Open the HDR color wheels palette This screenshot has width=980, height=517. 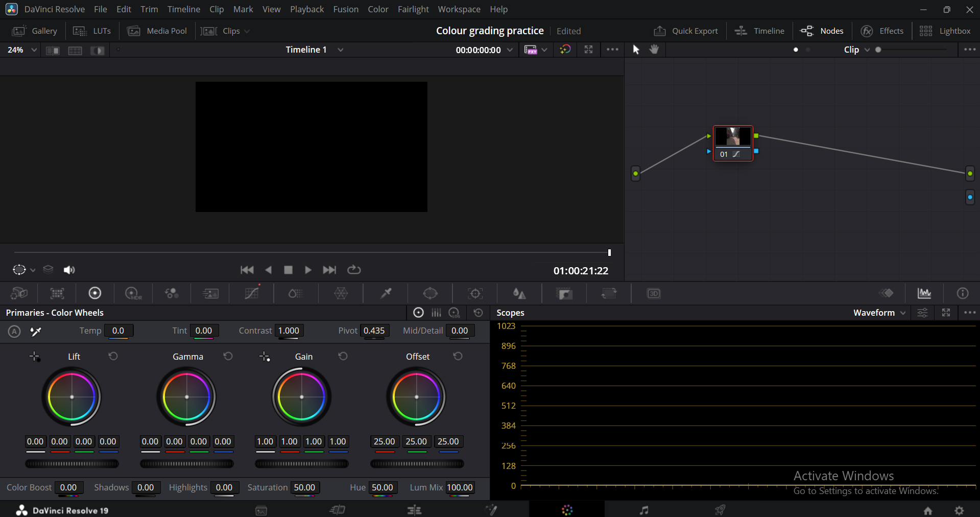[x=133, y=293]
